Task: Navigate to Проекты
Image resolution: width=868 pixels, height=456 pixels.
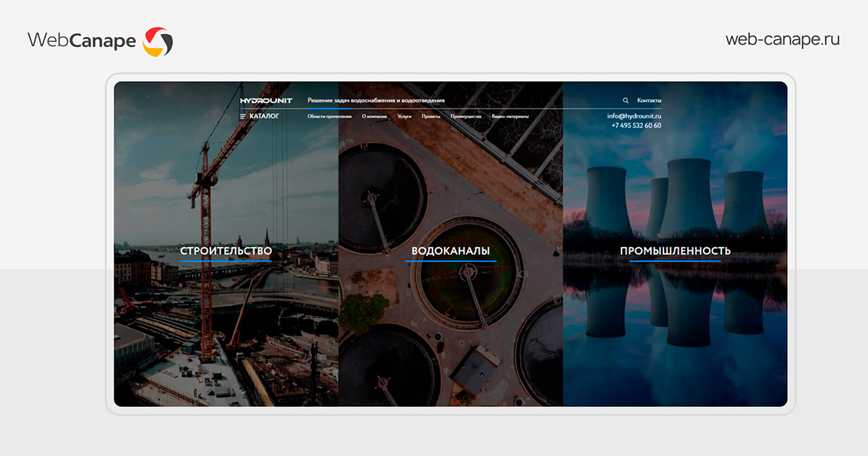Action: [431, 117]
